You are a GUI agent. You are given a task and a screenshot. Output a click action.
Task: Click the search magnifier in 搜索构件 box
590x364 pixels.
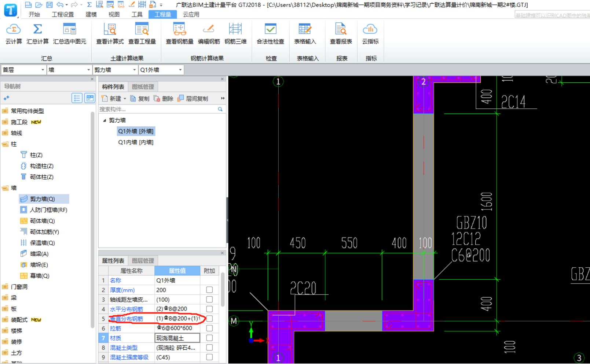tap(220, 109)
